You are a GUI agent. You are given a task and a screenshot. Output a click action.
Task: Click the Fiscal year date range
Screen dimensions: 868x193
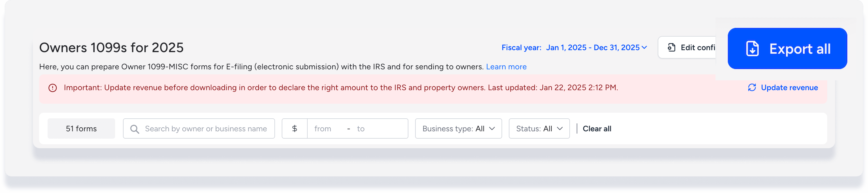[x=592, y=48]
